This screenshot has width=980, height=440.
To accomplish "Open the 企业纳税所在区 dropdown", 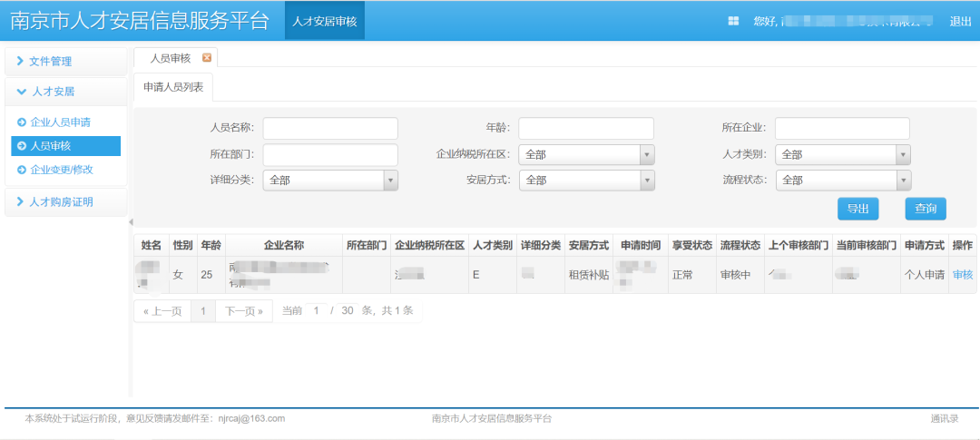I will pyautogui.click(x=586, y=154).
